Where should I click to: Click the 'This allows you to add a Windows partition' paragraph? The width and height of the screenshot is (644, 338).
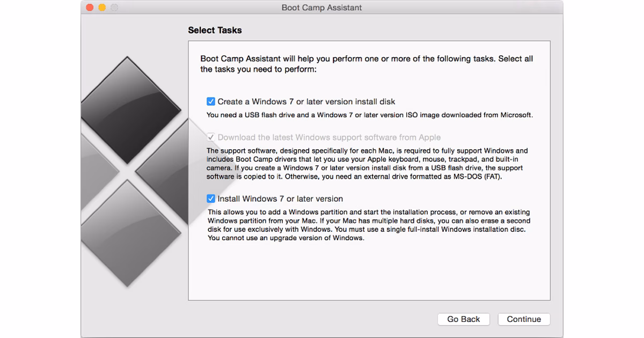coord(369,225)
